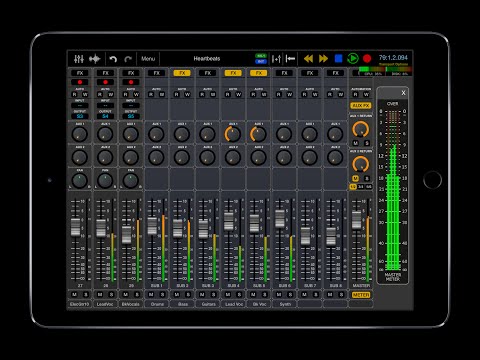
Task: Open the S5 output selector on channel 29
Action: click(x=131, y=116)
